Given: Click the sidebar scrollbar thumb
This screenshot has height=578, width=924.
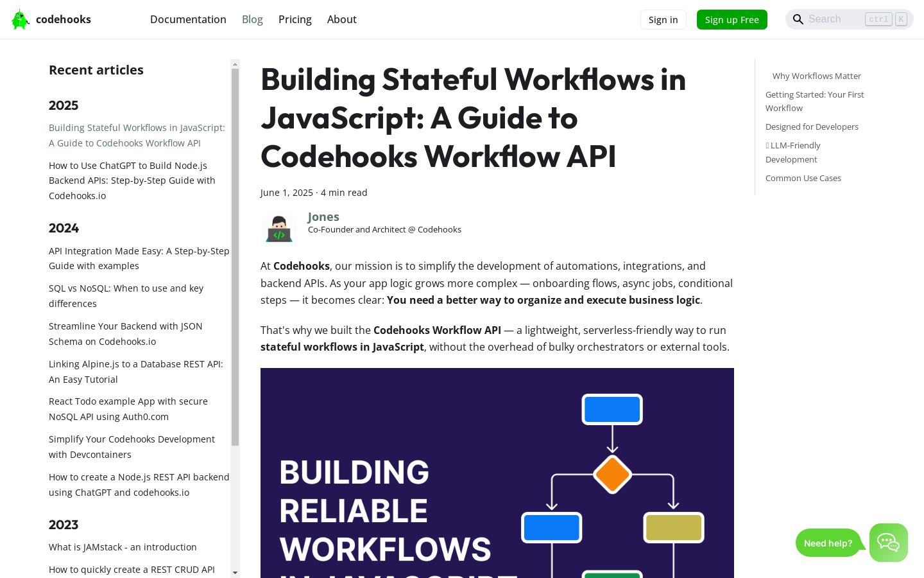Looking at the screenshot, I should click(x=235, y=257).
